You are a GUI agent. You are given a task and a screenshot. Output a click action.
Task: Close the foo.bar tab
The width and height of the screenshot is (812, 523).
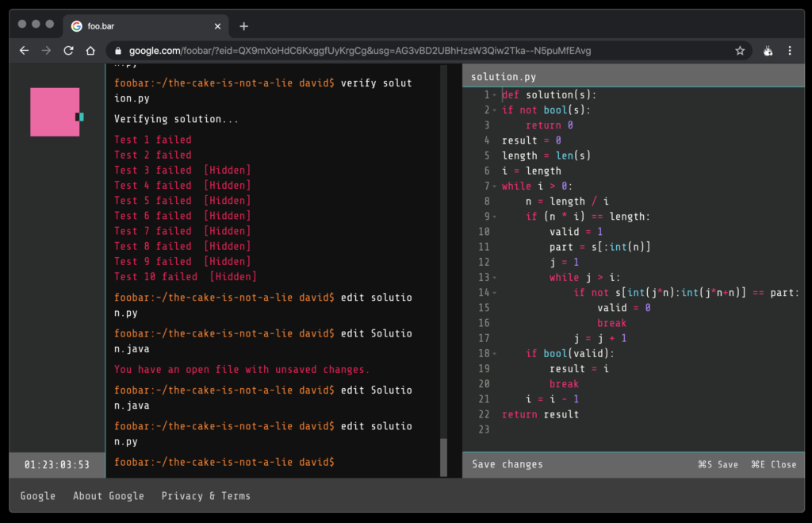tap(217, 26)
